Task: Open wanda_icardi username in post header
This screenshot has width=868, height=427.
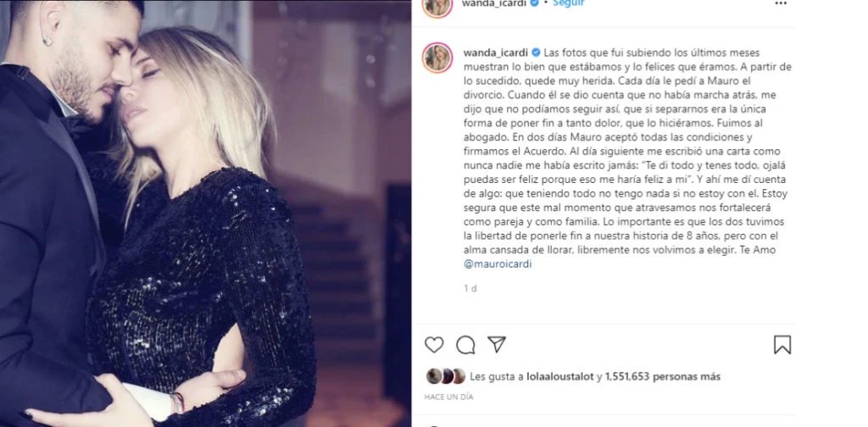Action: pos(495,3)
